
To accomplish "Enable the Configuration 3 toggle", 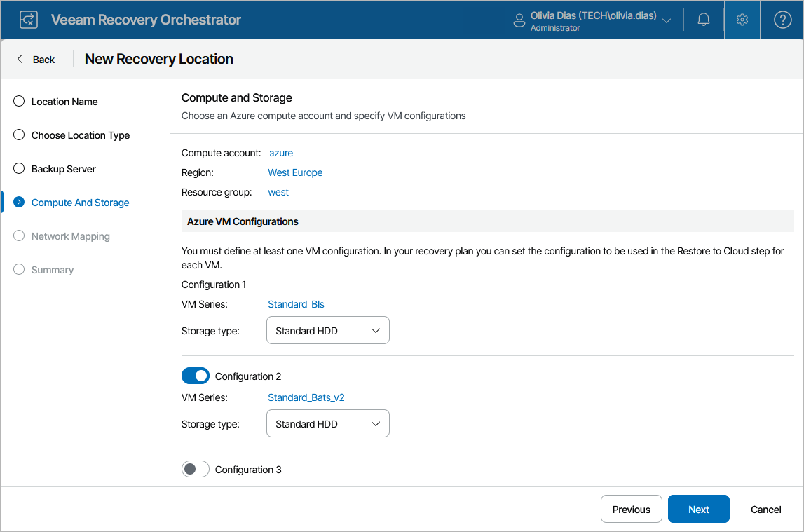I will [x=196, y=470].
